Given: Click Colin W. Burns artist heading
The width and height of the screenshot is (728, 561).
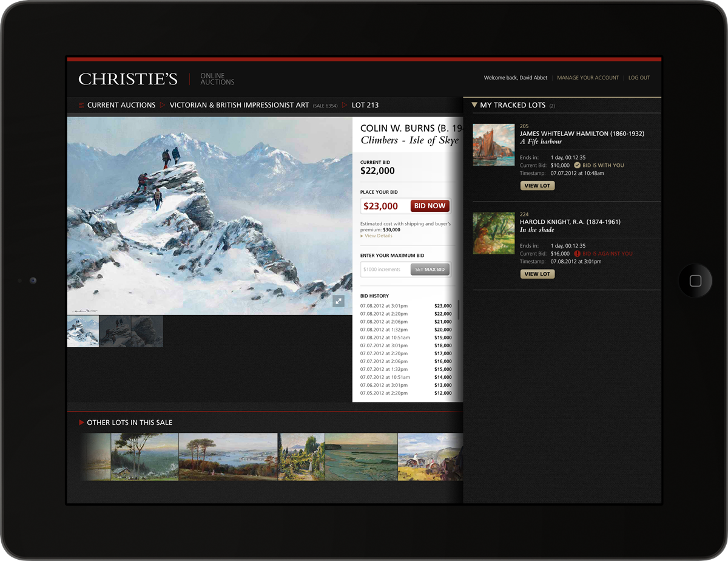Looking at the screenshot, I should coord(411,129).
